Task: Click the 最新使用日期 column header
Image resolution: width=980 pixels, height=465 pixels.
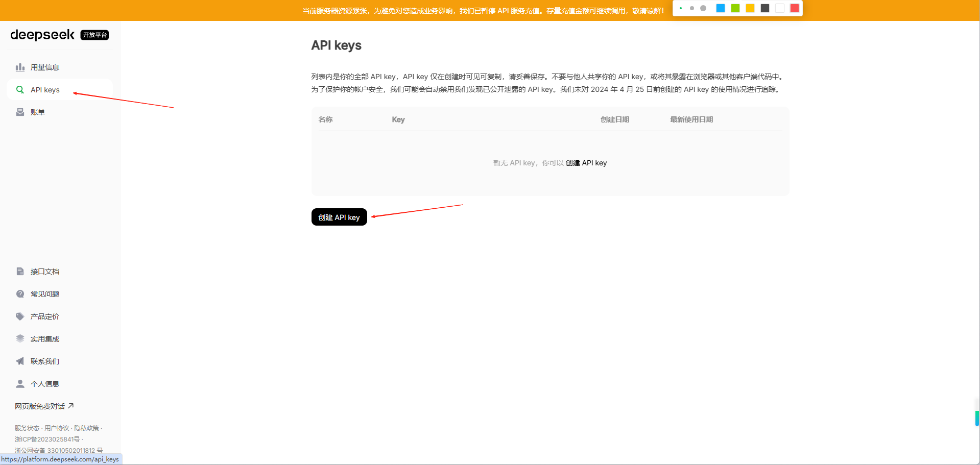Action: (691, 119)
